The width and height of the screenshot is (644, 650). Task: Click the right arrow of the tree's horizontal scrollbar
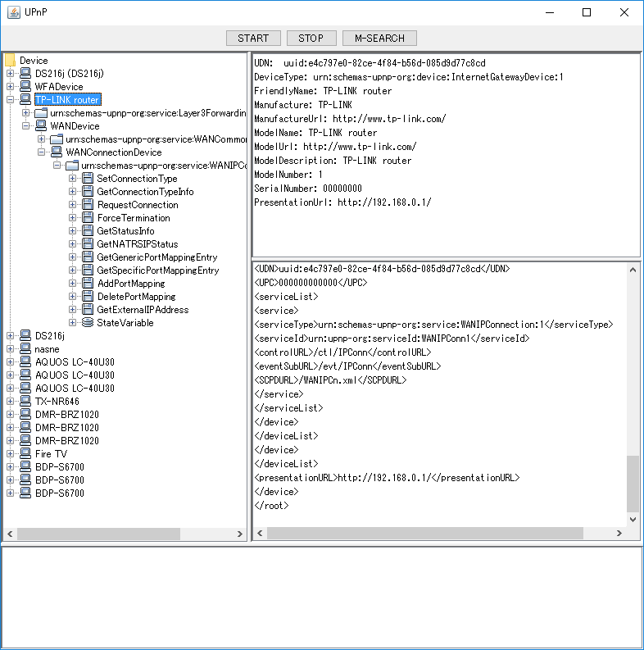coord(239,534)
